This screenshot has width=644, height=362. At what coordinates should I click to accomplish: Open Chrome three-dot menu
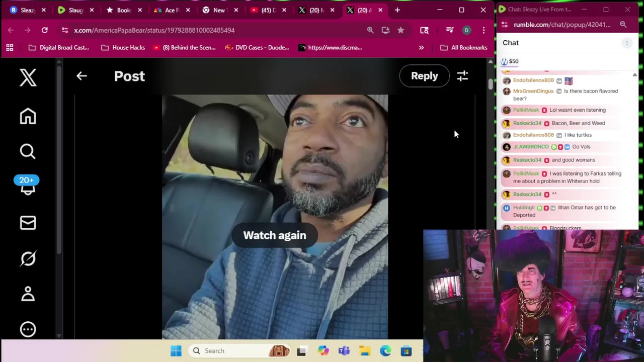coord(484,30)
